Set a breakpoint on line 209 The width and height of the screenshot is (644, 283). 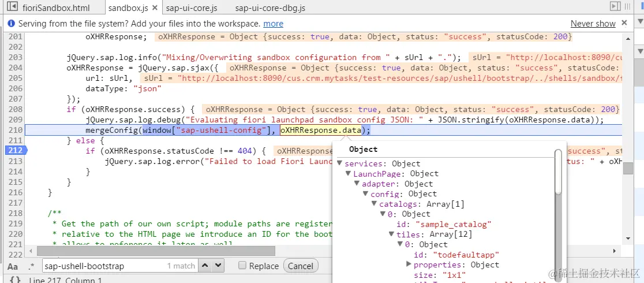[x=15, y=120]
